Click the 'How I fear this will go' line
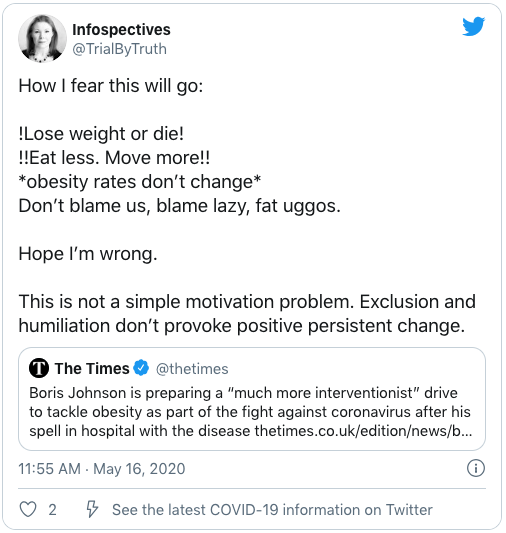The image size is (506, 533). click(111, 86)
